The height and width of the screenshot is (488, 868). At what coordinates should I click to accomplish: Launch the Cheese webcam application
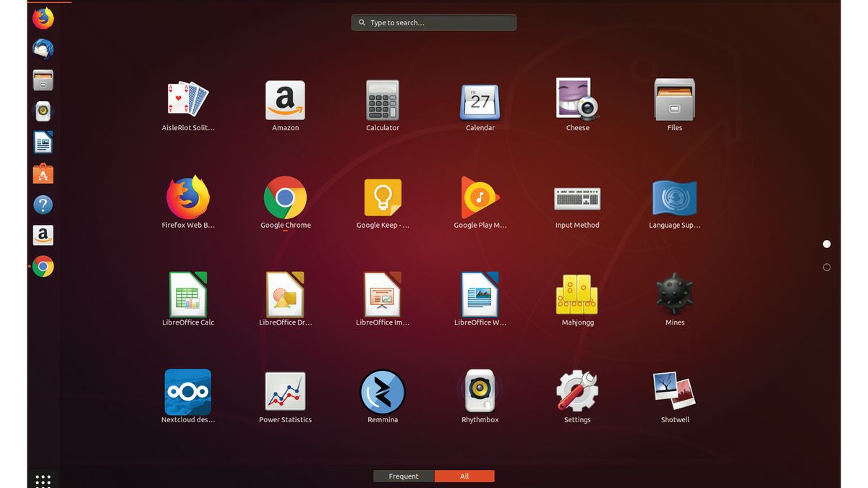coord(576,101)
